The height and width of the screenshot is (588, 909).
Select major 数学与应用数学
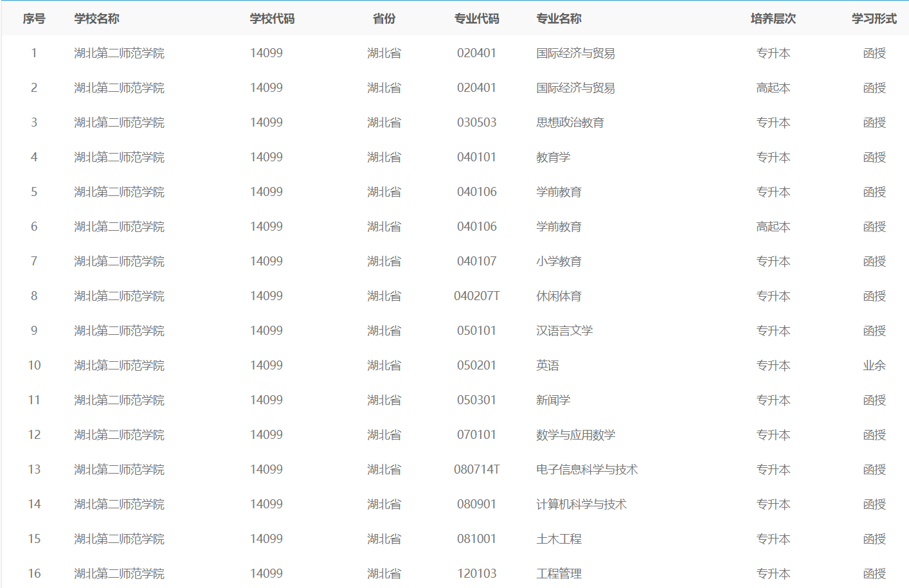point(575,435)
